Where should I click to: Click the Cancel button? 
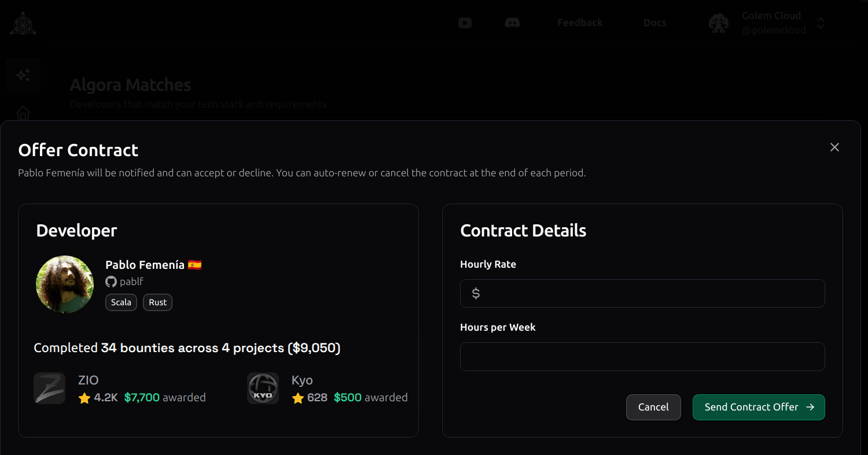point(653,407)
